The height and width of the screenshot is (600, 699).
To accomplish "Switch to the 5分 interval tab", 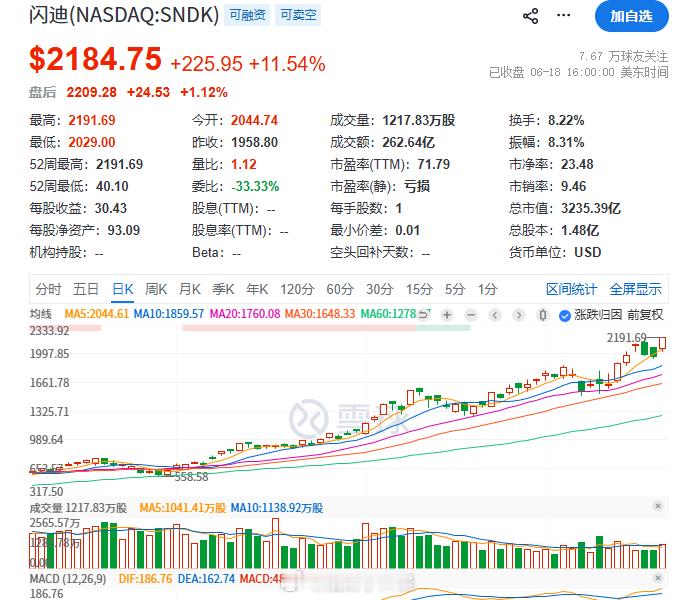I will pyautogui.click(x=455, y=289).
